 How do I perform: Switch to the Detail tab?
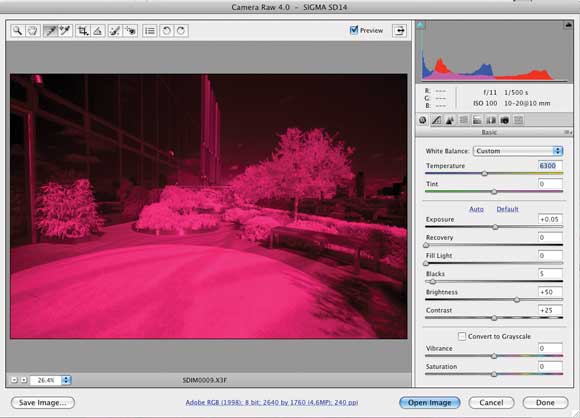[x=450, y=120]
